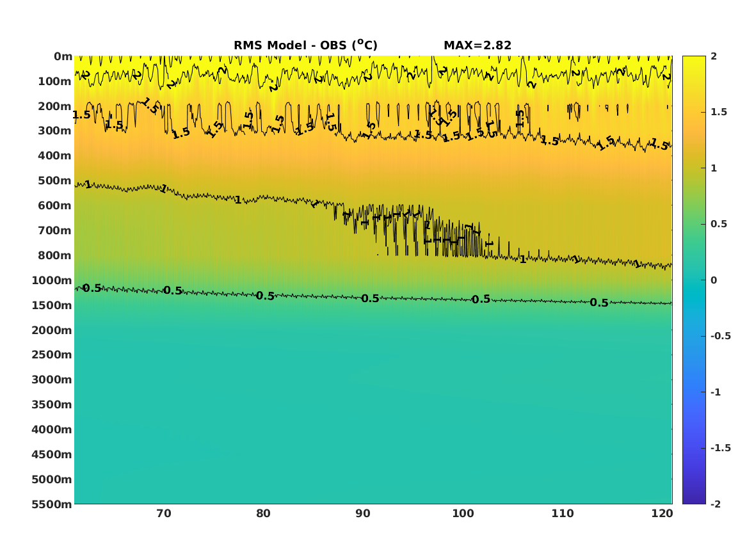
Task: Click the vertical colorbar next to the plot
Action: click(694, 280)
